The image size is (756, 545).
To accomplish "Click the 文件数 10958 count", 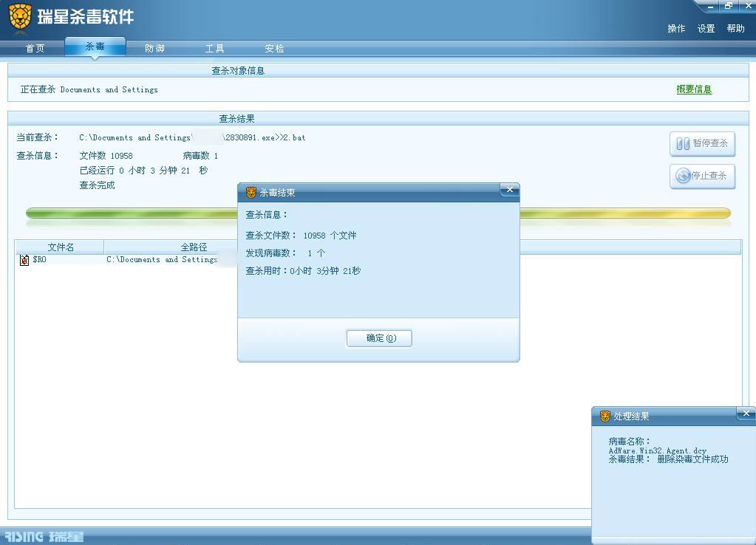I will tap(106, 156).
